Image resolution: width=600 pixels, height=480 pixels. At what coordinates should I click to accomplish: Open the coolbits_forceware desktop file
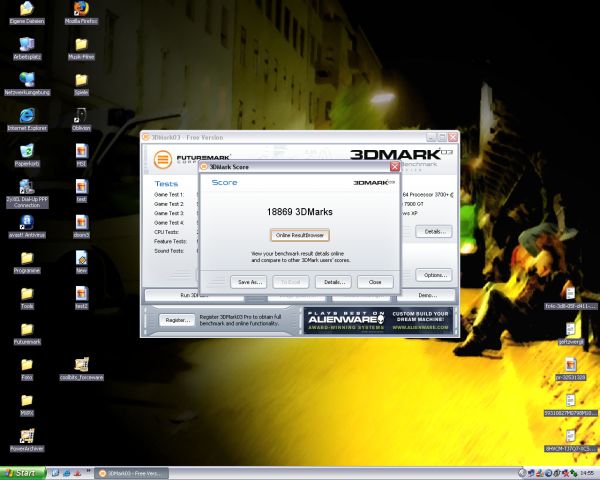[x=82, y=369]
